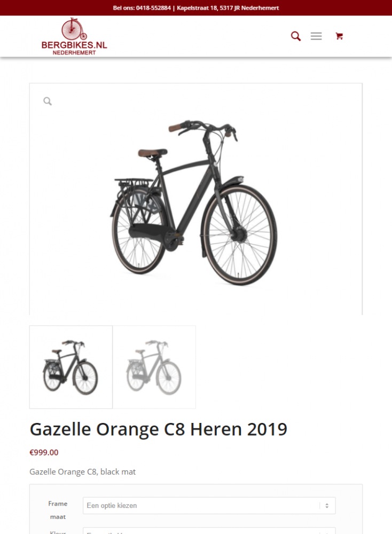The width and height of the screenshot is (392, 534).
Task: Open the partially visible Kleur dropdown
Action: [x=209, y=531]
